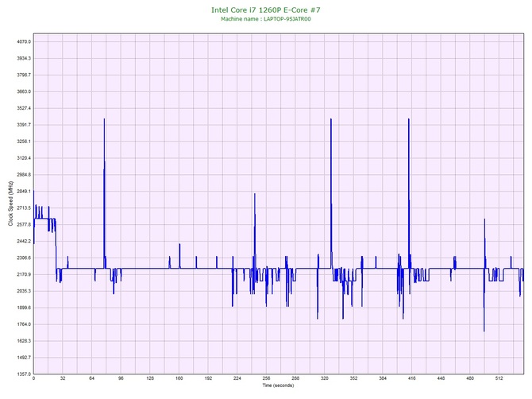Click the 3934.3 y-axis value
532x399 pixels.
pos(24,58)
